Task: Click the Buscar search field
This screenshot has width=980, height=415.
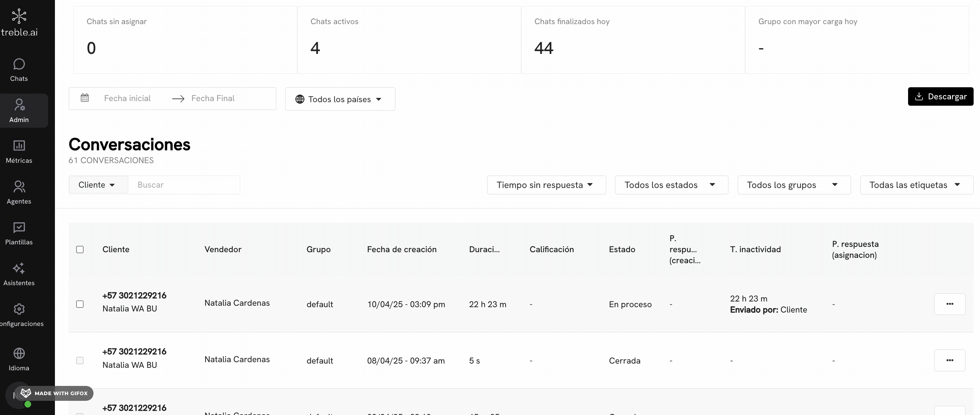Action: [x=184, y=185]
